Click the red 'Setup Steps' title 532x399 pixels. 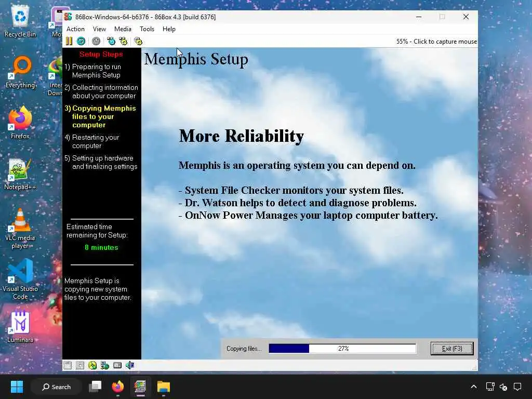click(x=101, y=54)
